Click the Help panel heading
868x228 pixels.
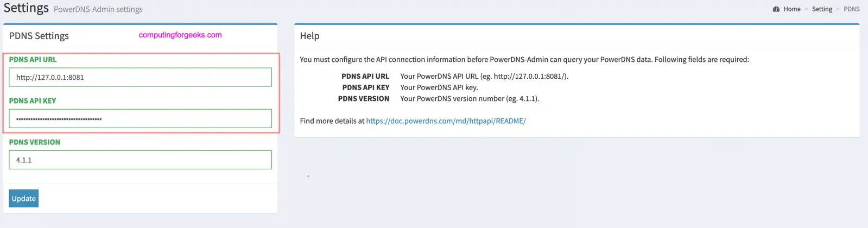tap(309, 36)
